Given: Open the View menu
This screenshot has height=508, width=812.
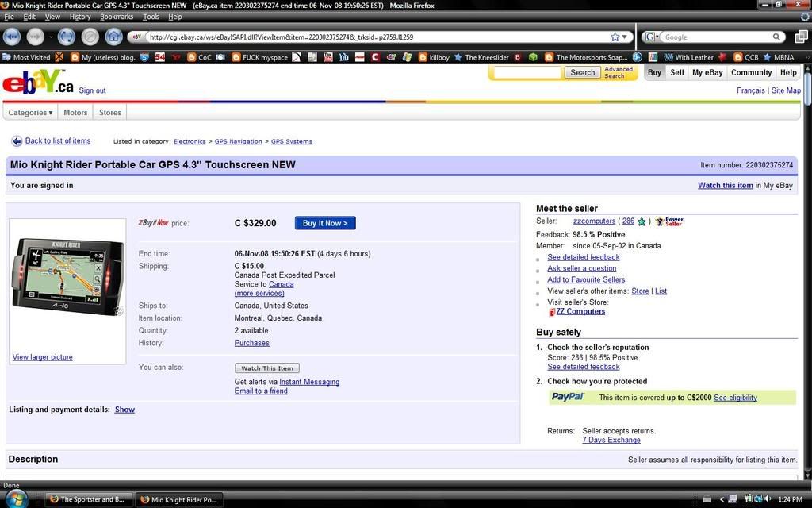Looking at the screenshot, I should (52, 17).
